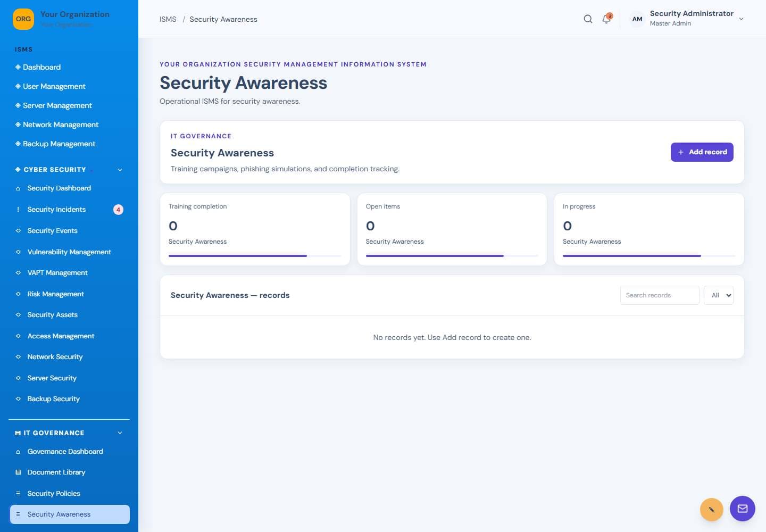Click the ISMS breadcrumb link
Screen dimensions: 766x532
click(x=168, y=19)
